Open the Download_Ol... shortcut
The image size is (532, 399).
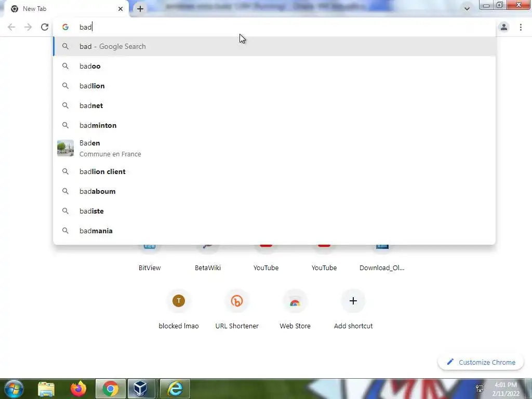tap(382, 258)
